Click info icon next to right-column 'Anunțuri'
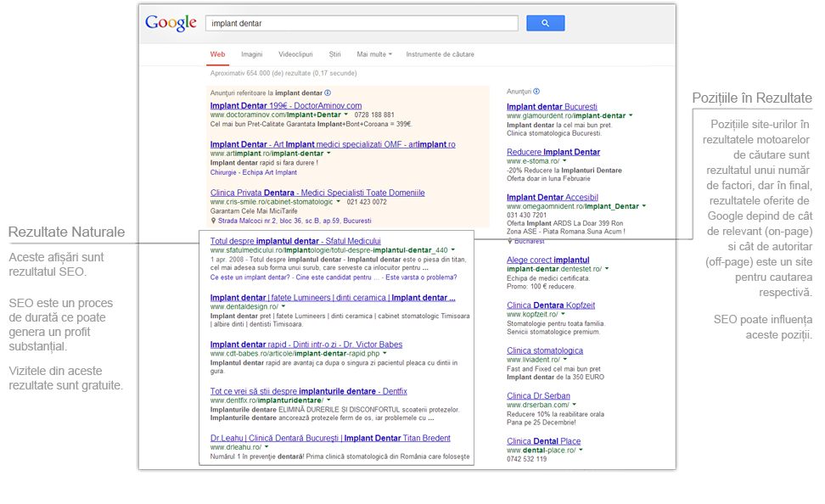This screenshot has height=504, width=825. 536,92
